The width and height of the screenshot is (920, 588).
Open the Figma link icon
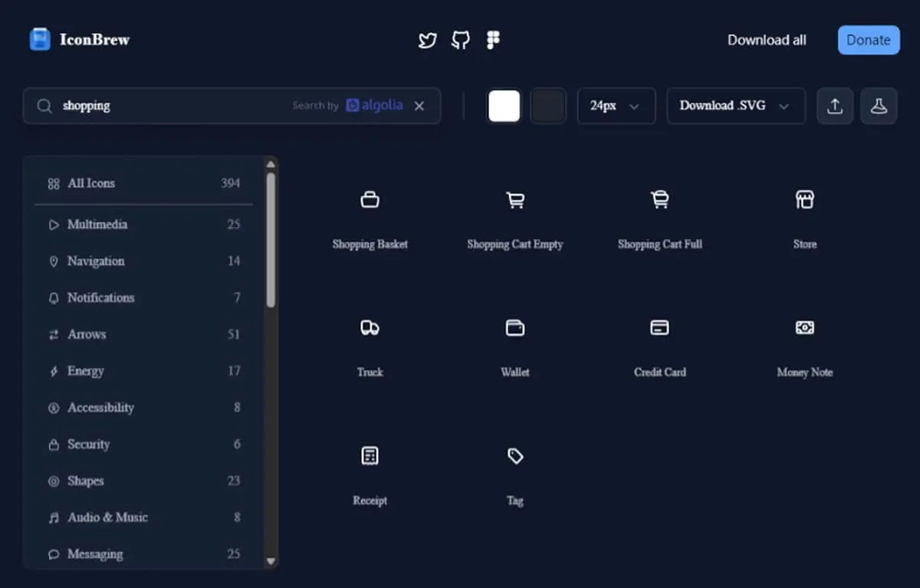494,40
